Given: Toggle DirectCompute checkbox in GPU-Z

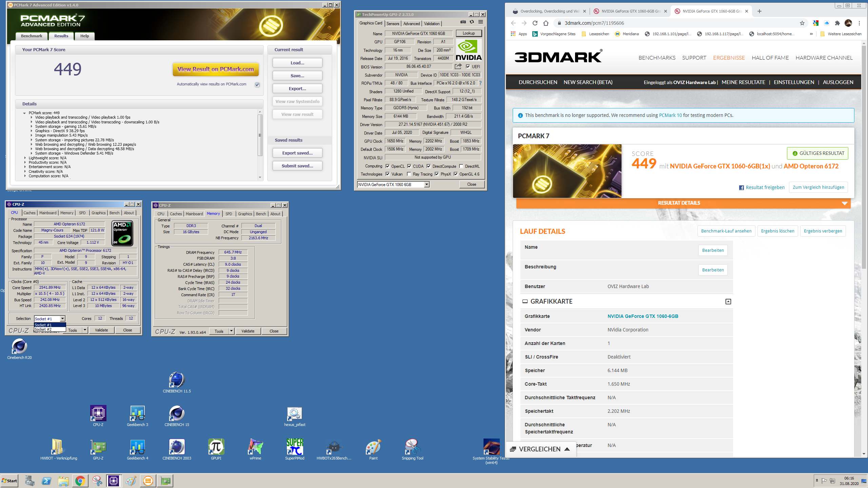Looking at the screenshot, I should point(429,166).
